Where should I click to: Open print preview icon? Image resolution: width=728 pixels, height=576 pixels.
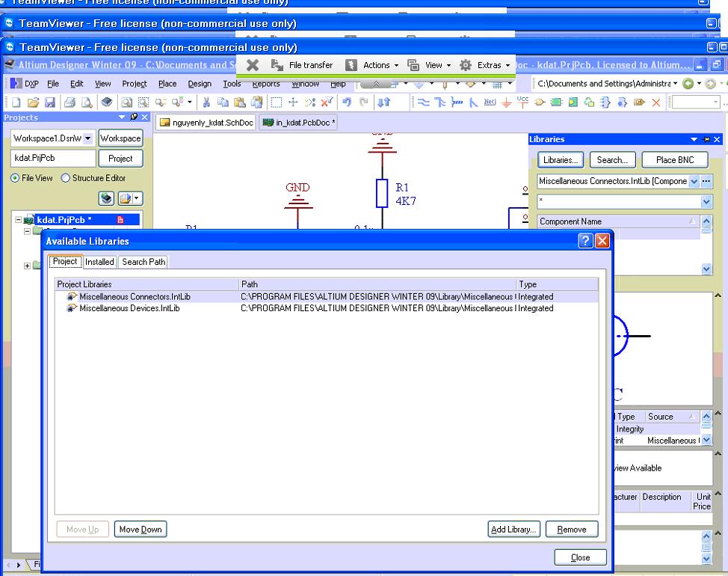coord(87,102)
